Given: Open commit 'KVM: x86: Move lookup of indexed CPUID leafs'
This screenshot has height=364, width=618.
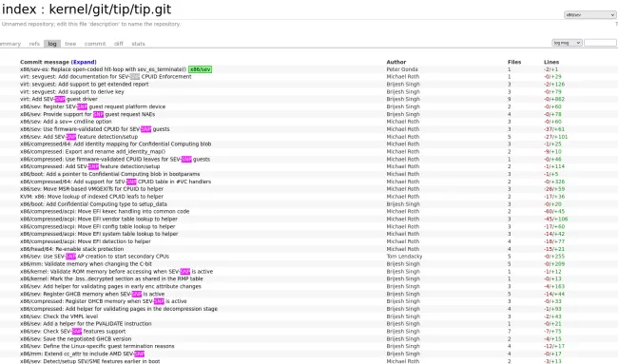Looking at the screenshot, I should (91, 197).
